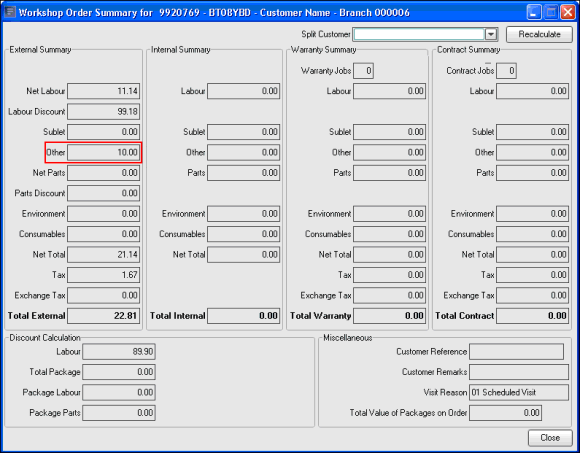This screenshot has height=453, width=580.
Task: Maximize the Workshop Order Summary window
Action: tap(550, 12)
